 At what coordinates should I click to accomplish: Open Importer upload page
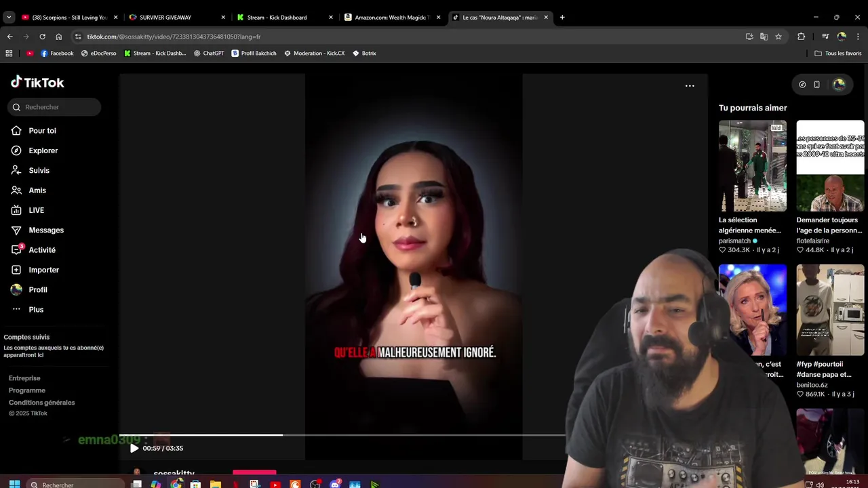(35, 270)
